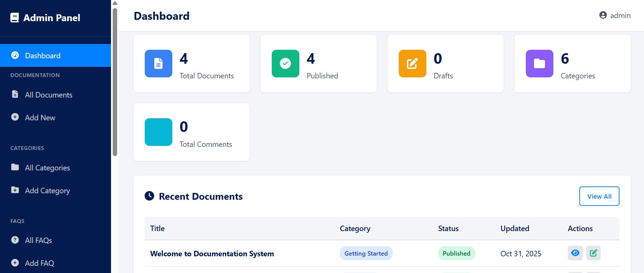Click the blue Total Documents file icon
The image size is (644, 273).
click(x=158, y=64)
